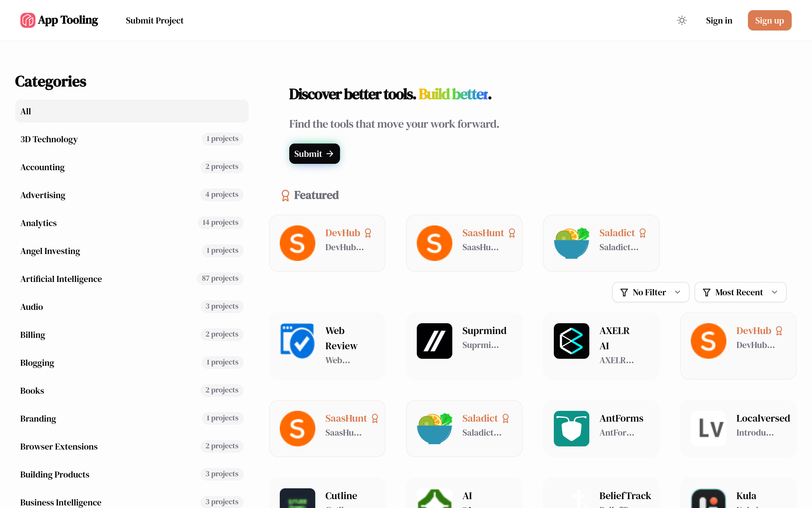Screen dimensions: 812x508
Task: Open the BeliefTrack project title
Action: point(625,496)
